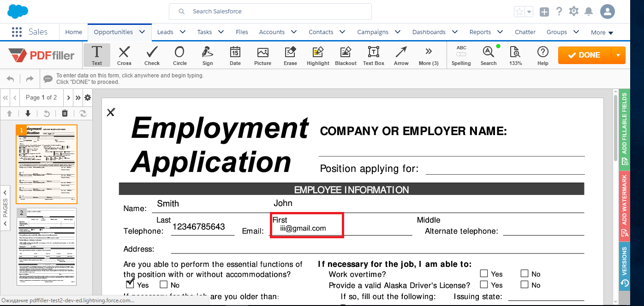Open the Reports tab
The height and width of the screenshot is (306, 644).
click(x=480, y=32)
